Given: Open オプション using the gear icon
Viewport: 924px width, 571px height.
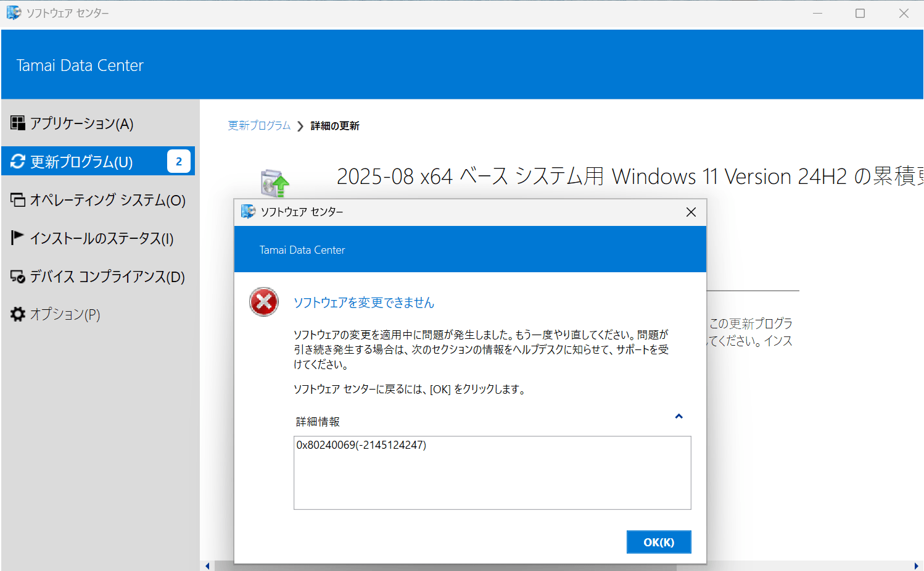Looking at the screenshot, I should click(x=18, y=314).
